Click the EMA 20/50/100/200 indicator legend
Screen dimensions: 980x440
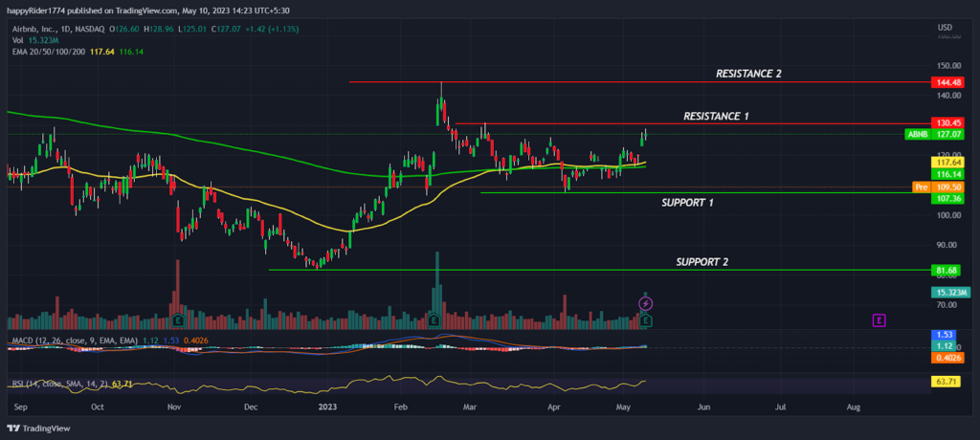48,52
